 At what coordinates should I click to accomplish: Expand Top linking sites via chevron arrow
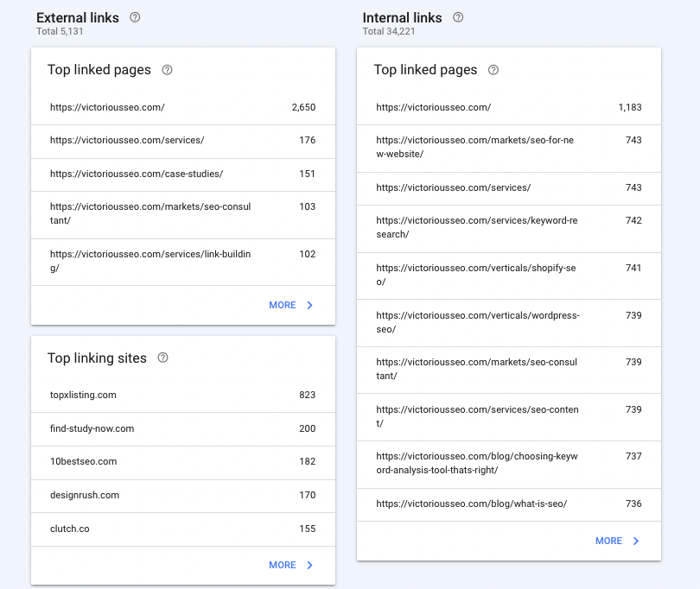310,566
